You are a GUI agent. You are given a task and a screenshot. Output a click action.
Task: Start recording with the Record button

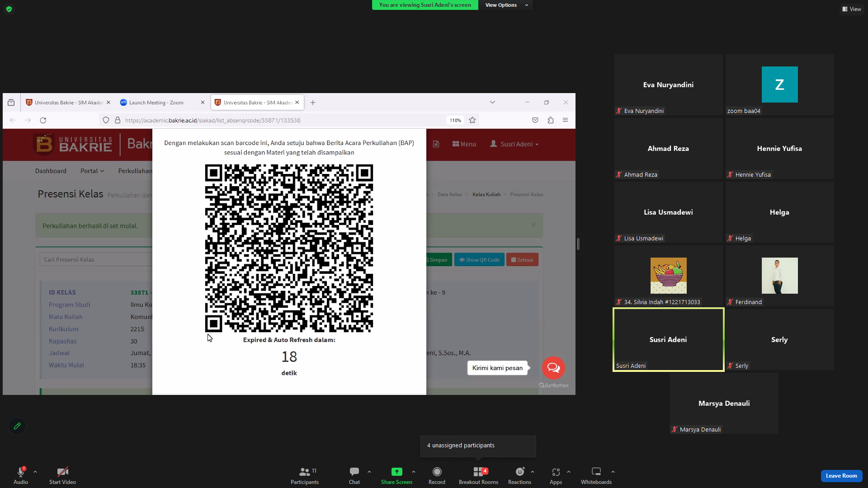[x=437, y=475]
